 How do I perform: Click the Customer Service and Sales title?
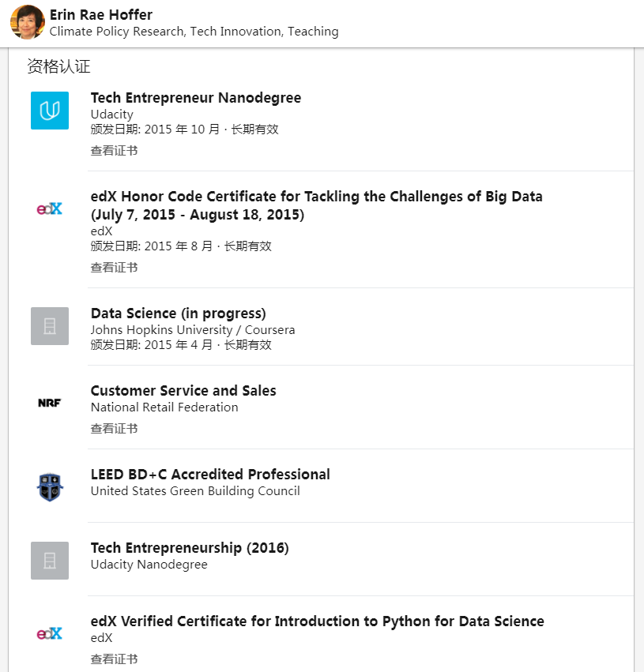(183, 391)
